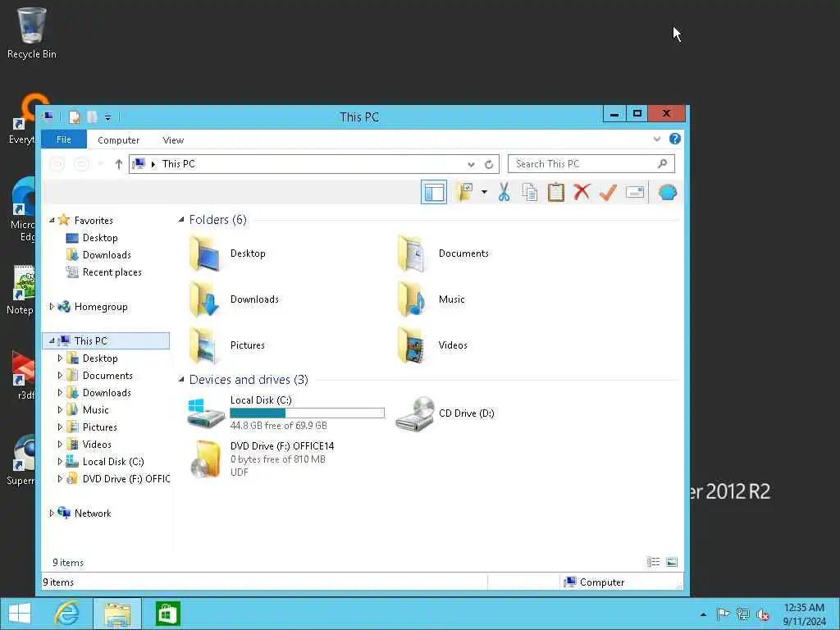
Task: Select the Pictures folder in content pane
Action: click(x=204, y=345)
